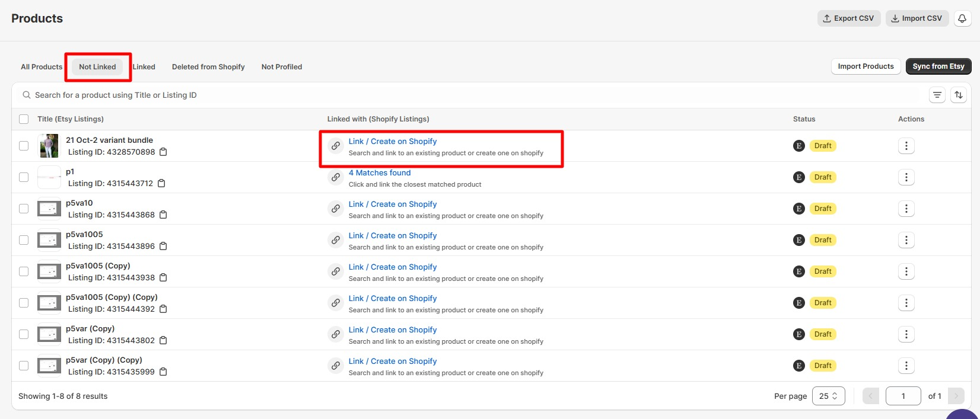
Task: Click Title (Etsy Listings) column header
Action: [71, 119]
